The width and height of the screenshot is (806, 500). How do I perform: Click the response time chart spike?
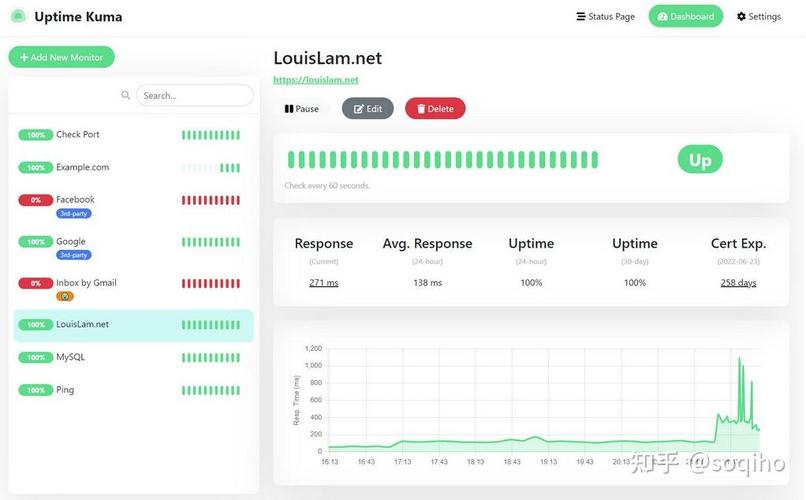point(740,391)
